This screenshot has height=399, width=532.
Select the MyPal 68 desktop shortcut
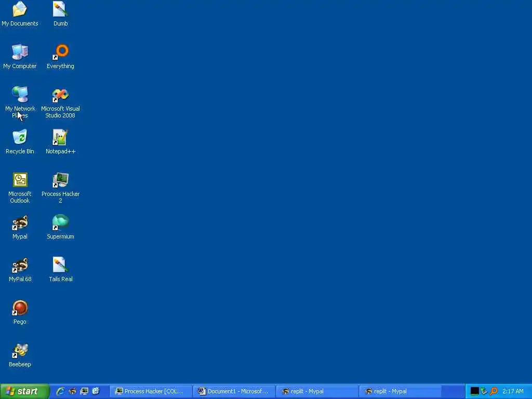pos(20,270)
